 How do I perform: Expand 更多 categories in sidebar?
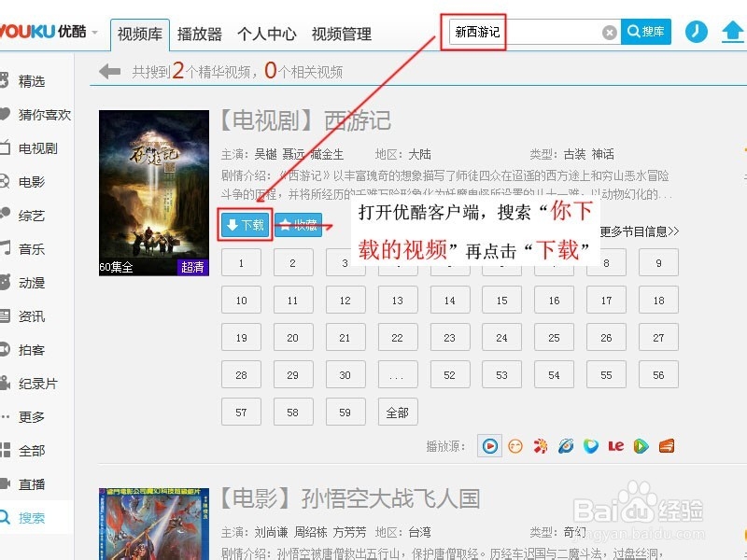point(32,417)
